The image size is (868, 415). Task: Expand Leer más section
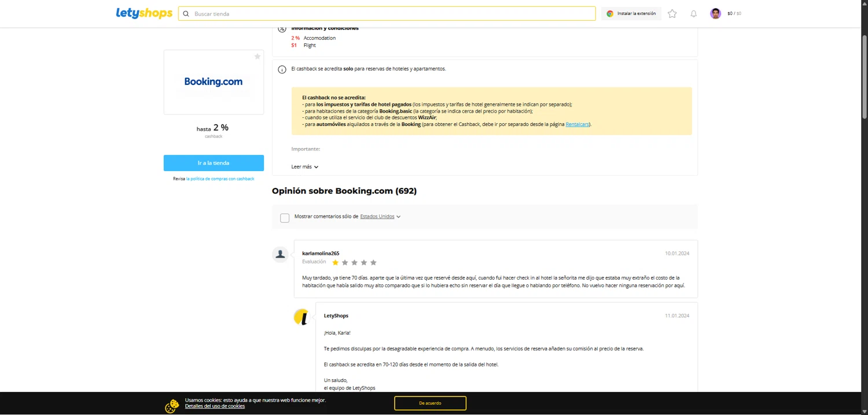[305, 166]
